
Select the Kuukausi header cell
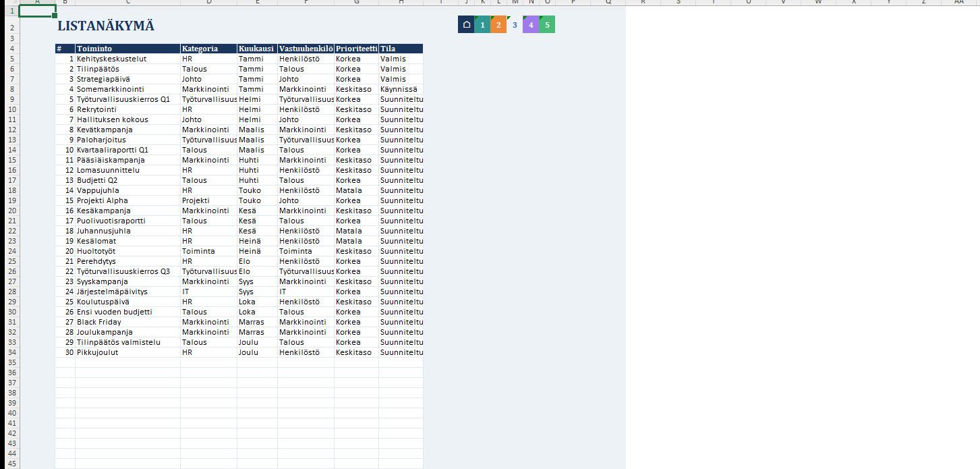pos(257,49)
